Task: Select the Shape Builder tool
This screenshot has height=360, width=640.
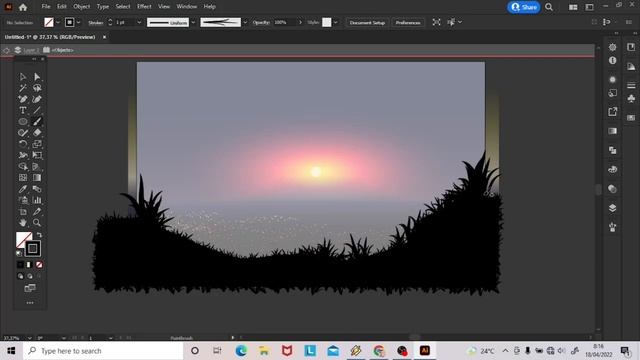Action: click(23, 167)
